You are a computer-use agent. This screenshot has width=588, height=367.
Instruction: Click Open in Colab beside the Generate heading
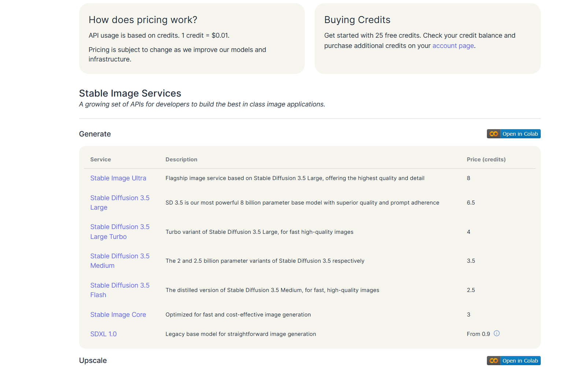click(514, 134)
